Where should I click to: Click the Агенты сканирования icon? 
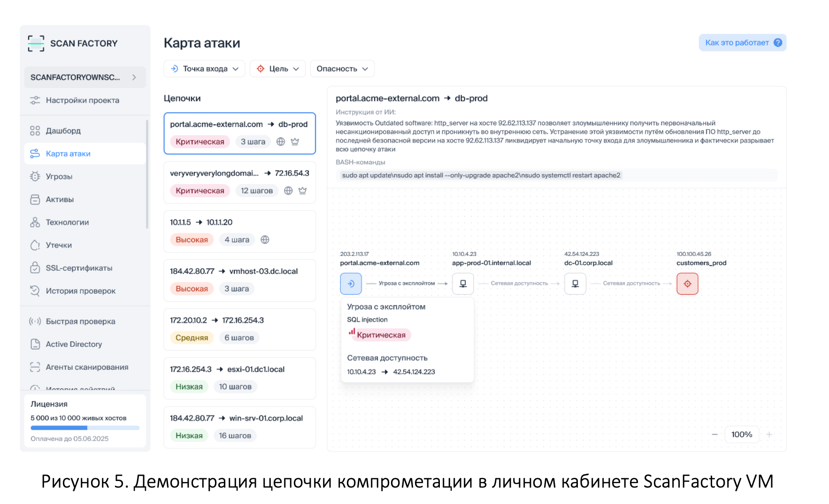pyautogui.click(x=35, y=367)
